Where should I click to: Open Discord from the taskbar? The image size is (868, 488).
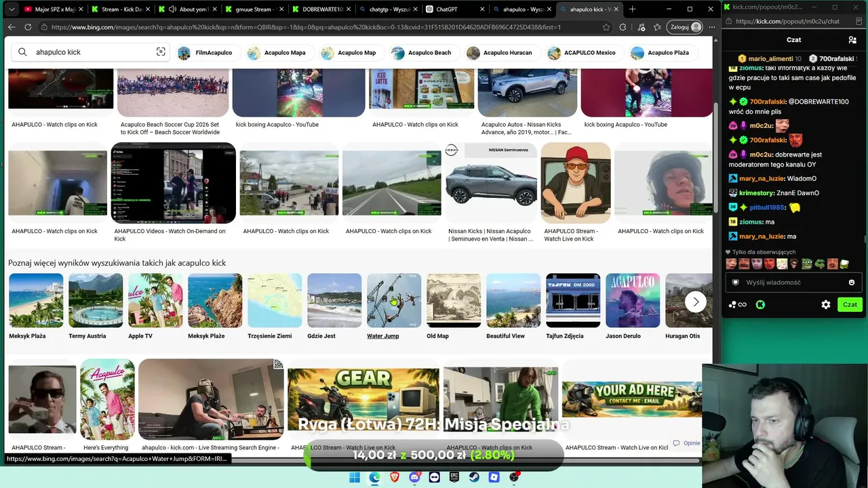point(414,477)
